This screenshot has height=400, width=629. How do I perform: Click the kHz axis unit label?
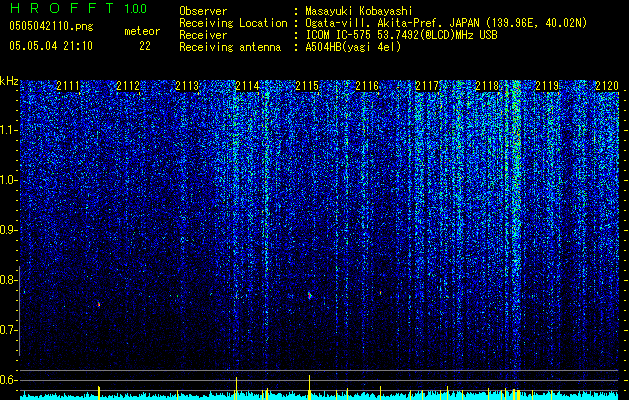tap(9, 81)
